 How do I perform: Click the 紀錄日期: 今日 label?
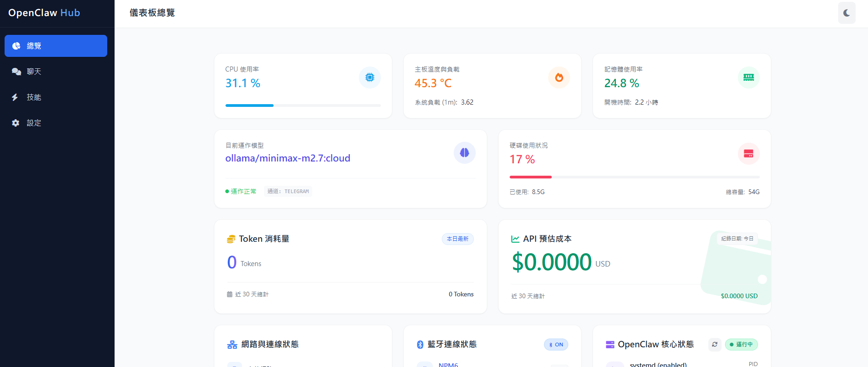737,239
